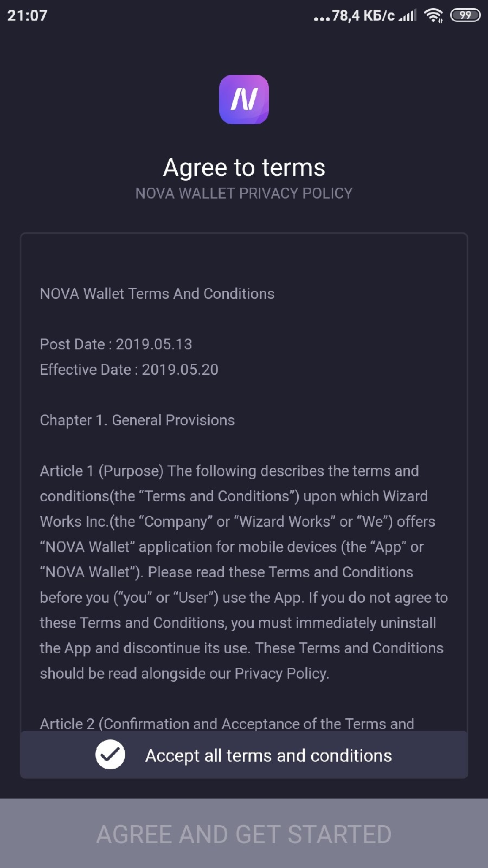The image size is (488, 868).
Task: Tap the NOVA WALLET PRIVACY POLICY subtitle
Action: pos(244,193)
